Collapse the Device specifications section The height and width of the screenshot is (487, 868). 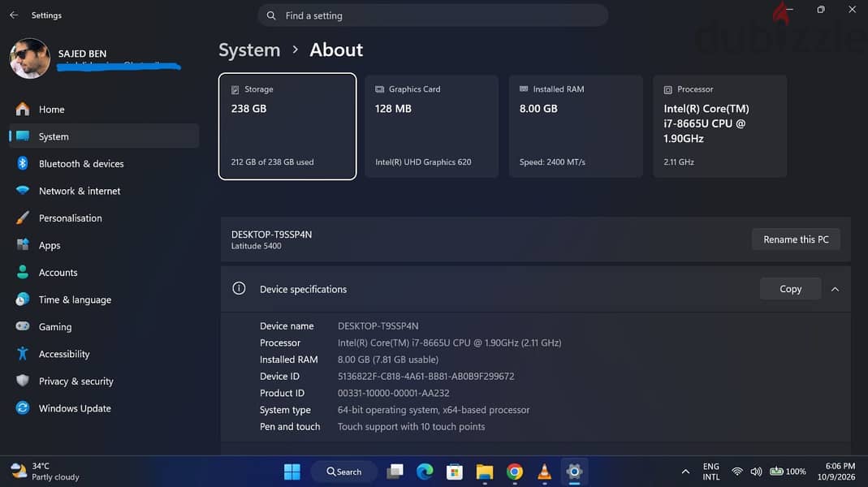click(x=835, y=290)
